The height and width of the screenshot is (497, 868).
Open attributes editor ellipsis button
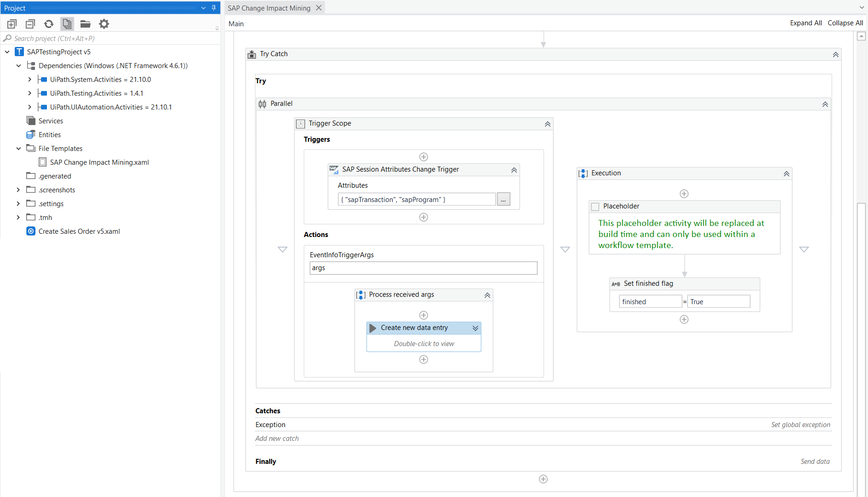503,200
